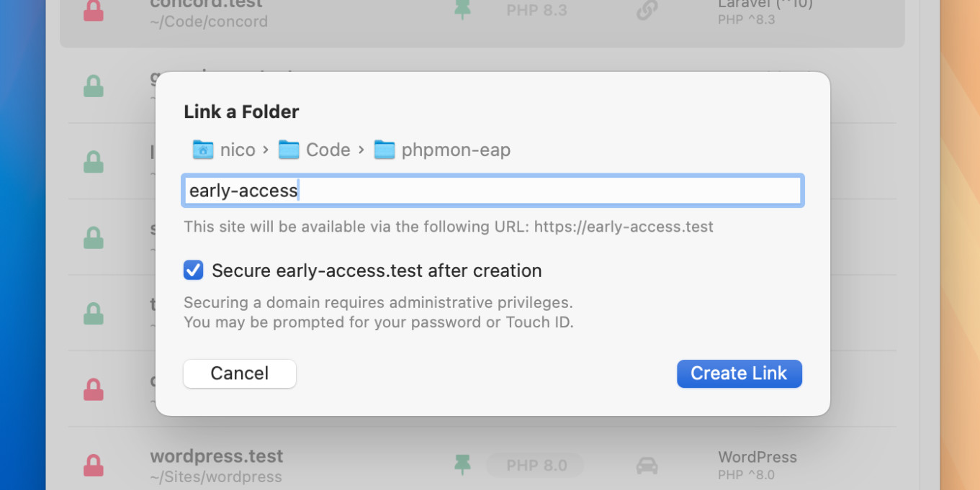
Task: Click the early-access name text field
Action: 493,191
